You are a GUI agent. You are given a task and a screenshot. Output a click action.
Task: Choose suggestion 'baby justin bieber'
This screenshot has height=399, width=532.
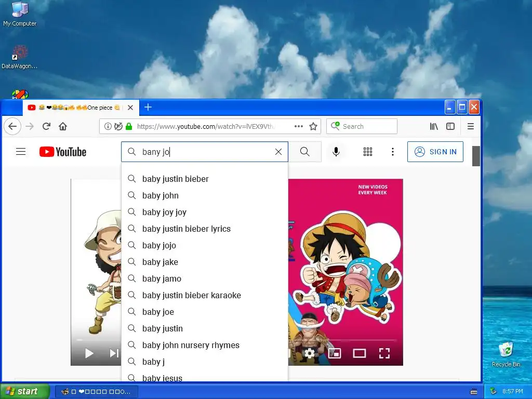(205, 179)
